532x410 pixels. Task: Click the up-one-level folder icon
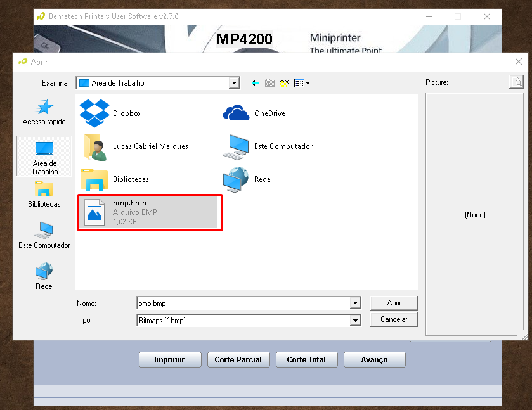click(269, 83)
